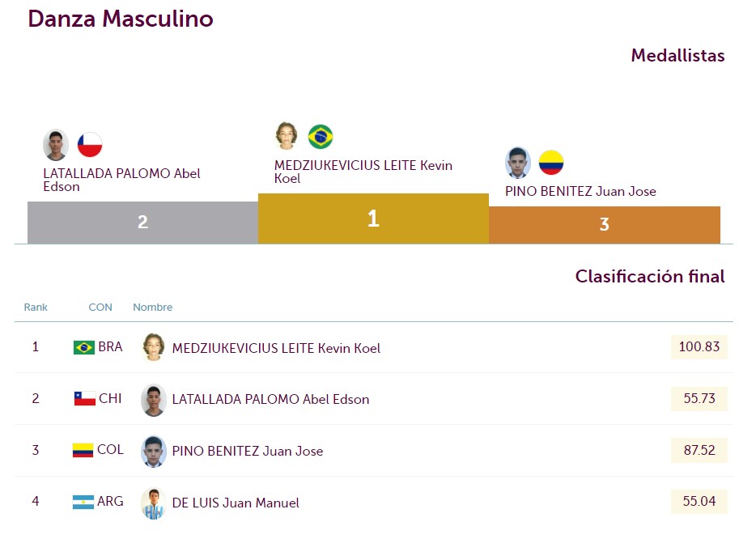Open Kevin Koel's podium athlete photo
Viewport: 756px width, 539px height.
(x=287, y=135)
